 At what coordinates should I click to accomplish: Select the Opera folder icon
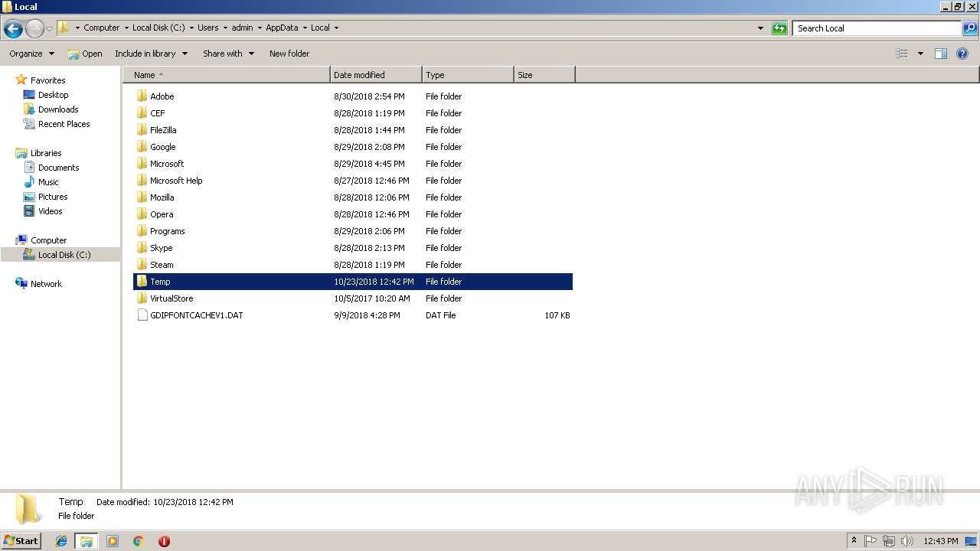142,214
